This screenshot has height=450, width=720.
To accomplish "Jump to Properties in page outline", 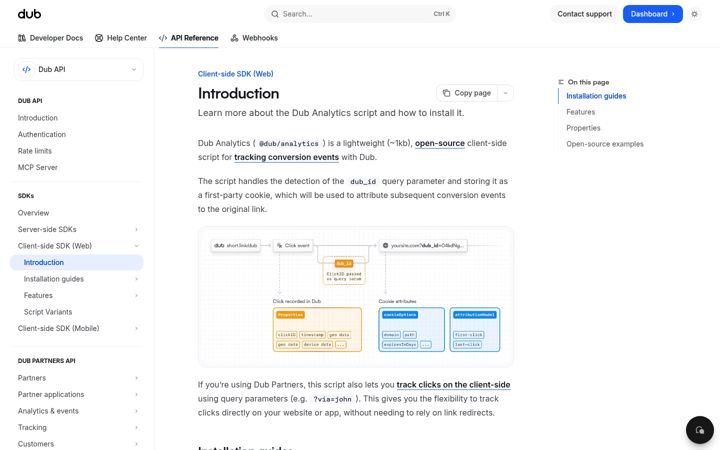I will 583,128.
